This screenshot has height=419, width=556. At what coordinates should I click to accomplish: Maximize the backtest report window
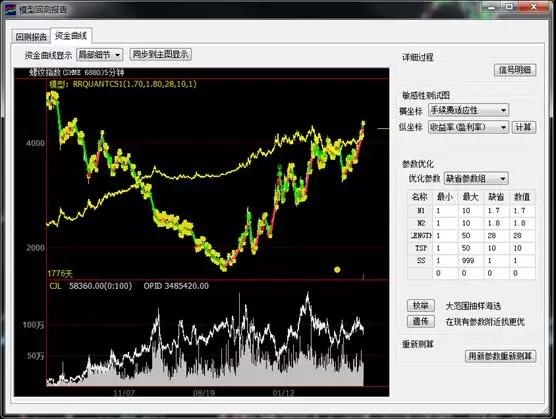click(x=509, y=7)
